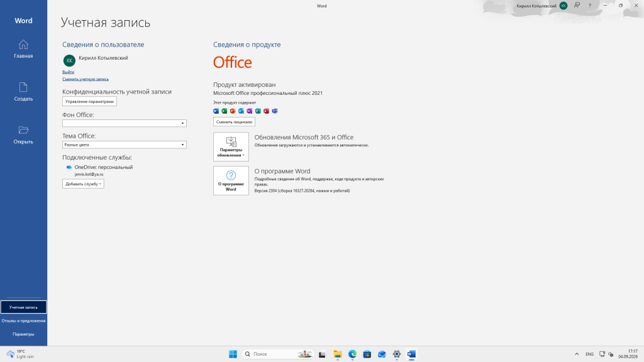Click the feedback person icon in title bar
This screenshot has width=644, height=362.
pyautogui.click(x=577, y=5)
